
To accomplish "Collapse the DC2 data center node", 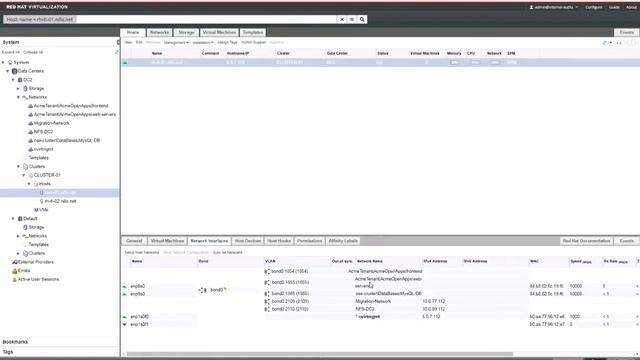I will (x=13, y=80).
